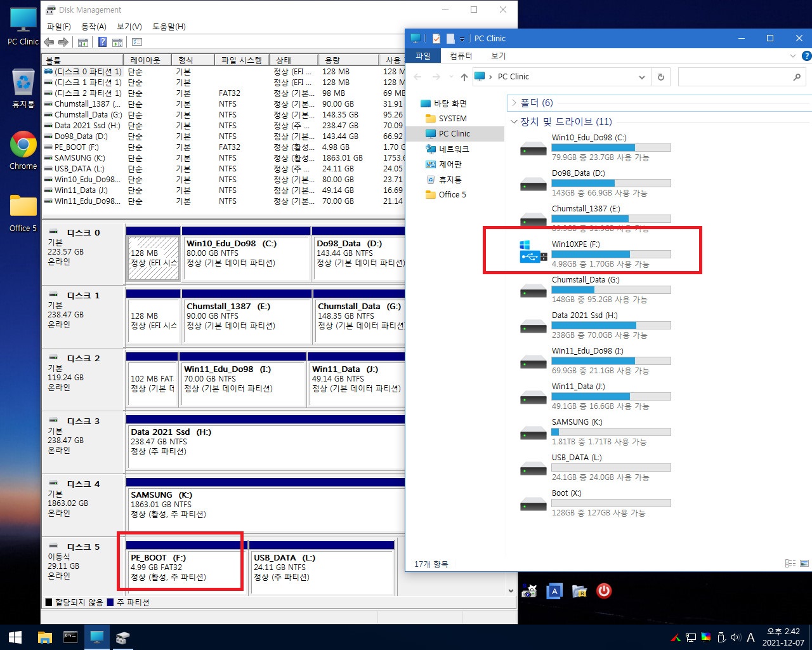Viewport: 812px width, 650px height.
Task: Select the 컴퓨터 ribbon tab in explorer
Action: 461,56
